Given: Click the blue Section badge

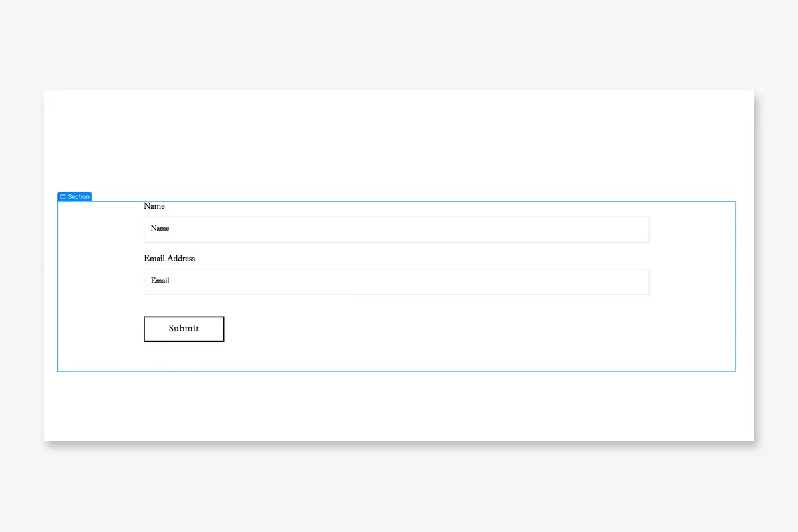Looking at the screenshot, I should [x=74, y=196].
